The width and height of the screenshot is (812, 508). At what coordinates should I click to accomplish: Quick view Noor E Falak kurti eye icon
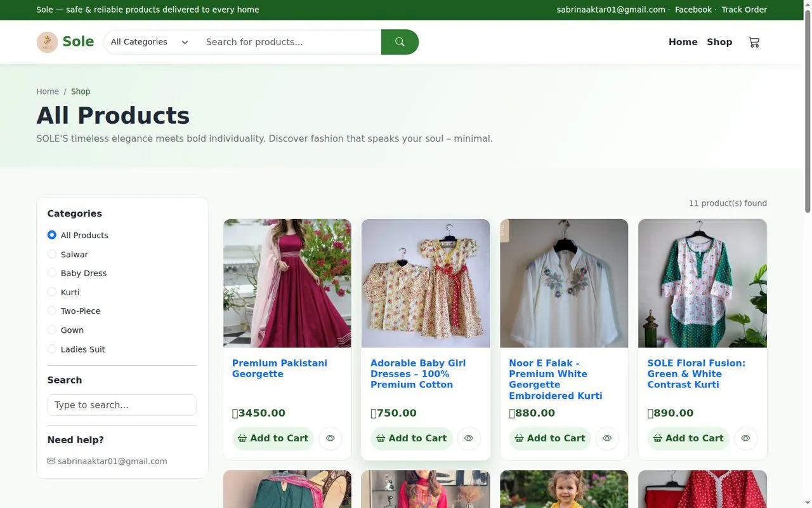coord(607,438)
